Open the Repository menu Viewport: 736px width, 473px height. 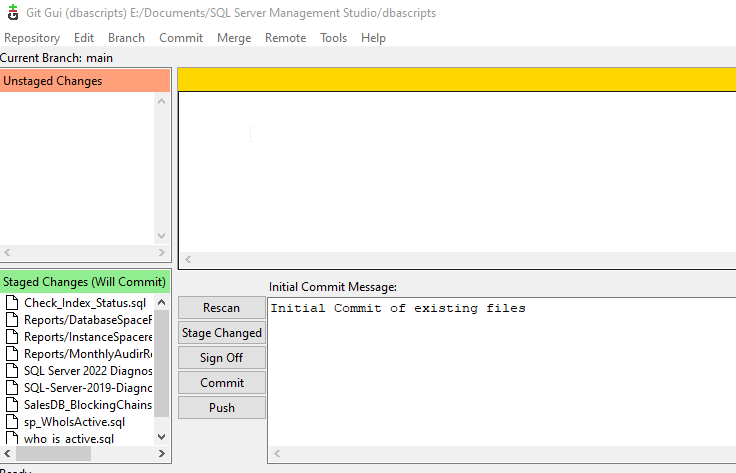pos(32,38)
